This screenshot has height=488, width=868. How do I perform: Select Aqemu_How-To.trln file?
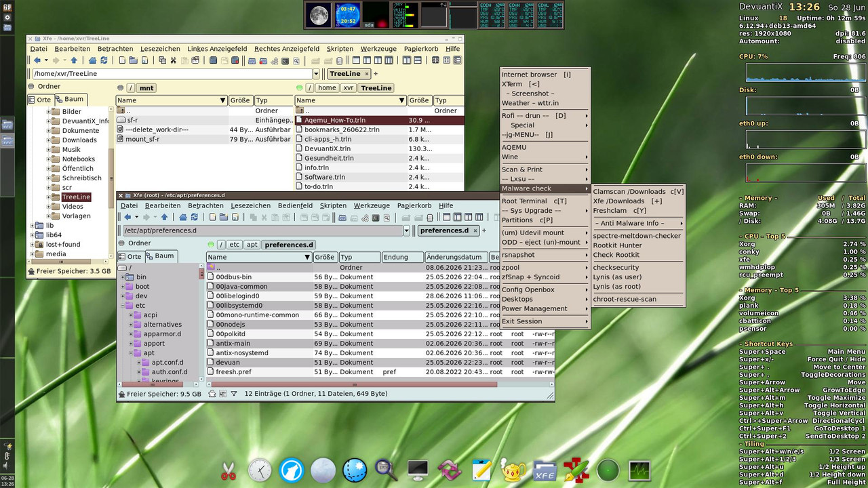(380, 120)
